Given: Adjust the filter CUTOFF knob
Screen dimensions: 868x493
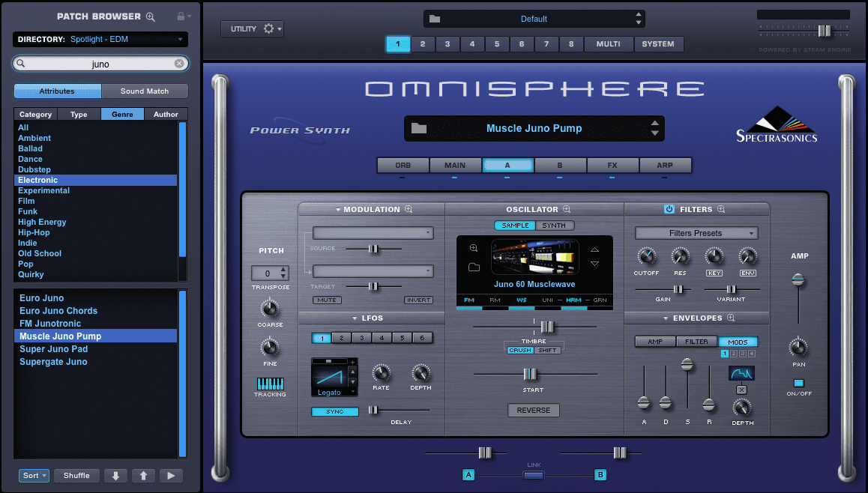Looking at the screenshot, I should point(646,256).
